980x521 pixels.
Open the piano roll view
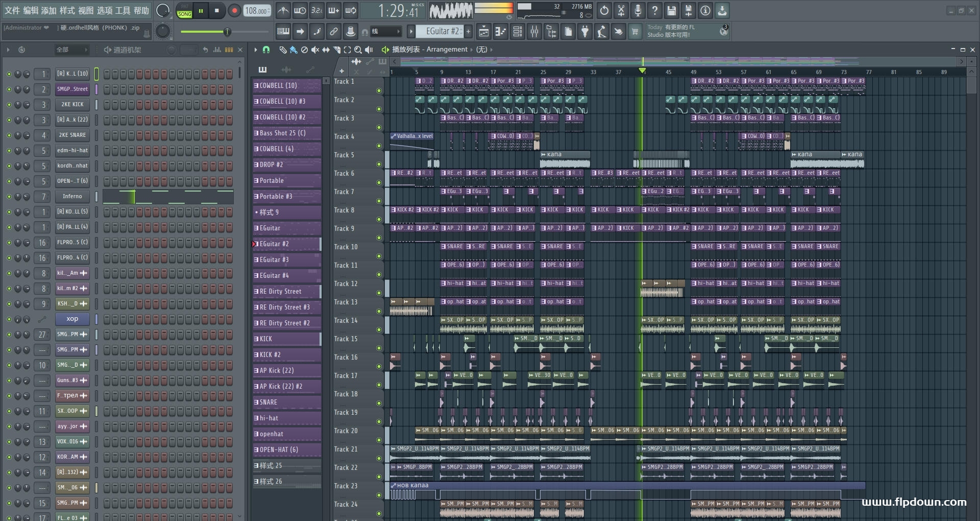coord(500,32)
